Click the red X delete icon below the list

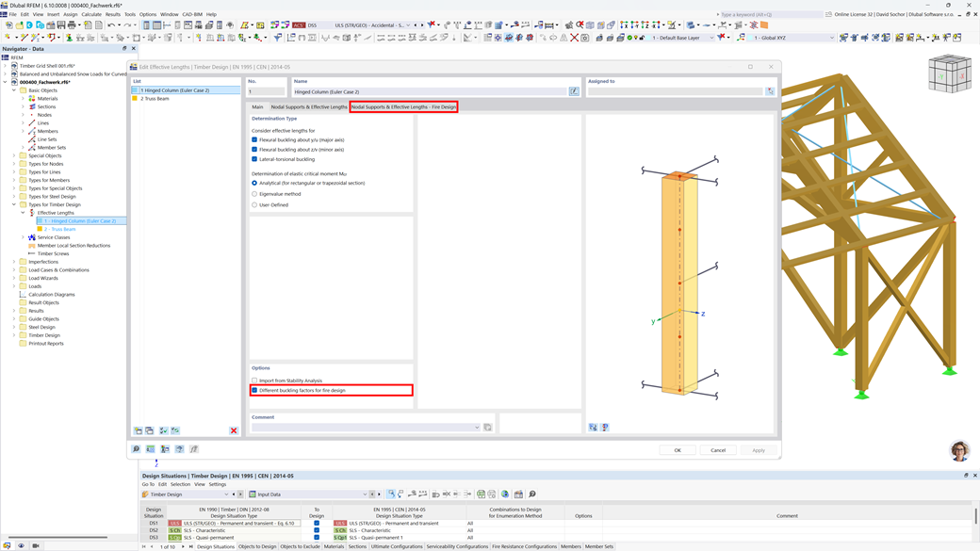(x=234, y=430)
